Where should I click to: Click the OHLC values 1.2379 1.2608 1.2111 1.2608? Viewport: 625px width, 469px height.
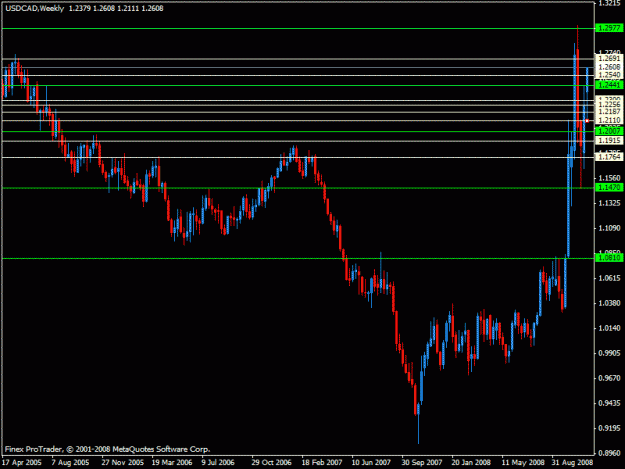click(x=116, y=8)
